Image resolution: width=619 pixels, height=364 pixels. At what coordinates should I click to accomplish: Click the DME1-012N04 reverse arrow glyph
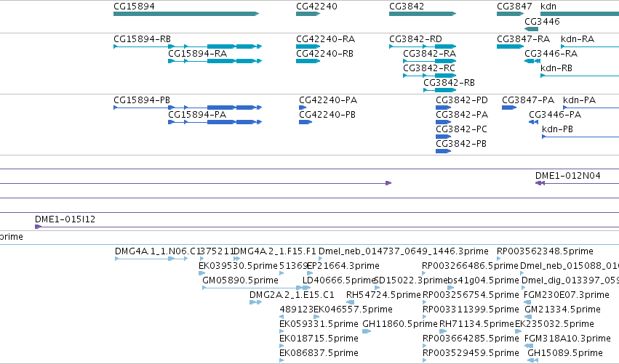[x=540, y=183]
